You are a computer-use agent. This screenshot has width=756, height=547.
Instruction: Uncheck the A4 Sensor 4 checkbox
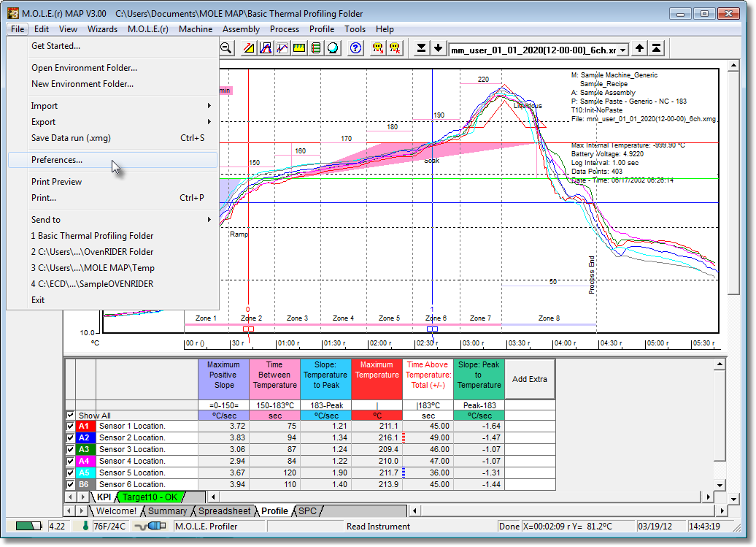coord(70,461)
